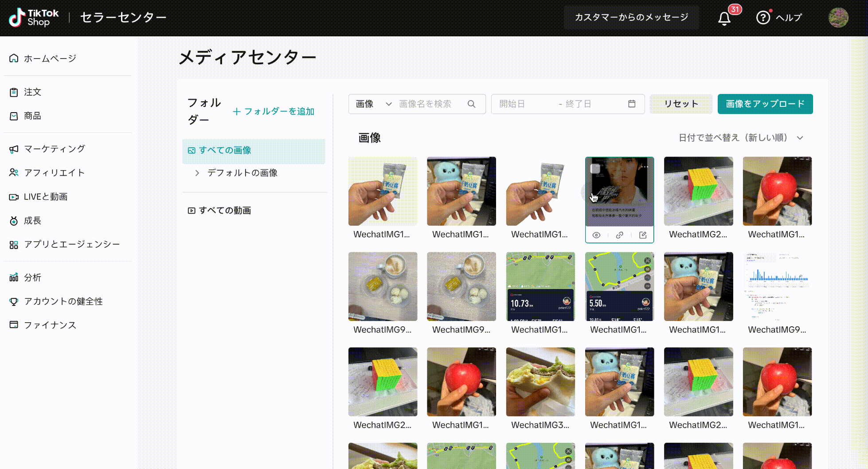Click the image icon beside すべての画像

pos(192,151)
